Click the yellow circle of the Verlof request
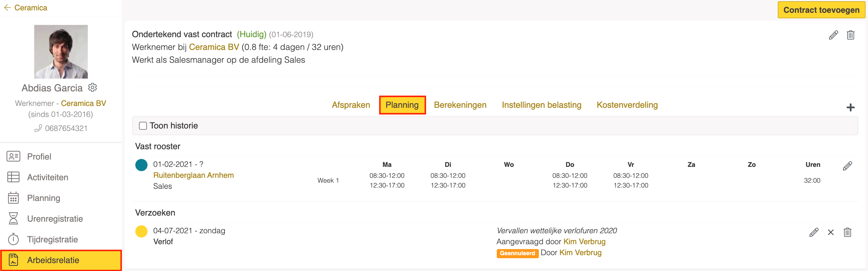 click(x=141, y=231)
